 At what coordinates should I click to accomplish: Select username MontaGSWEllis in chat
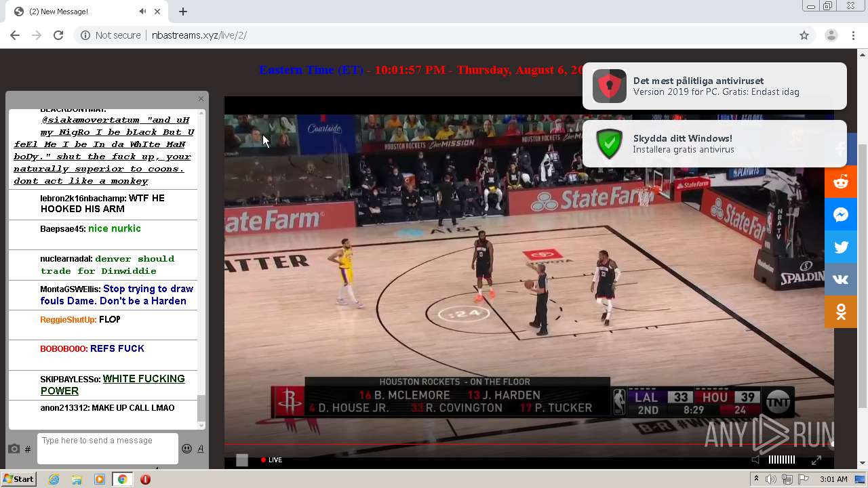click(x=70, y=289)
